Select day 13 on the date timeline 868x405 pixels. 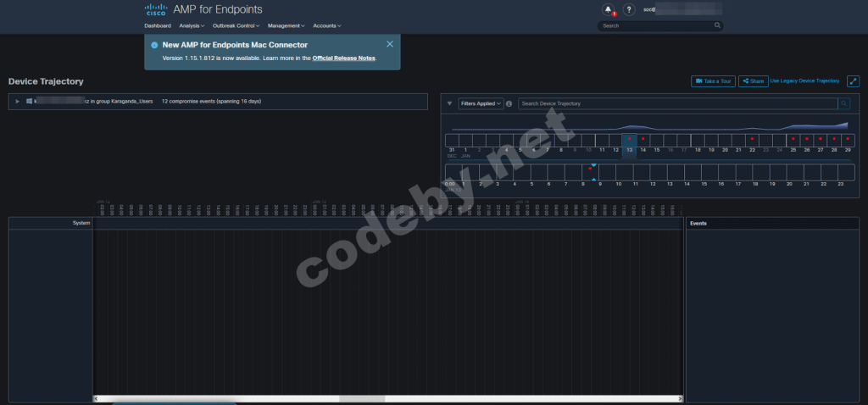[x=630, y=140]
